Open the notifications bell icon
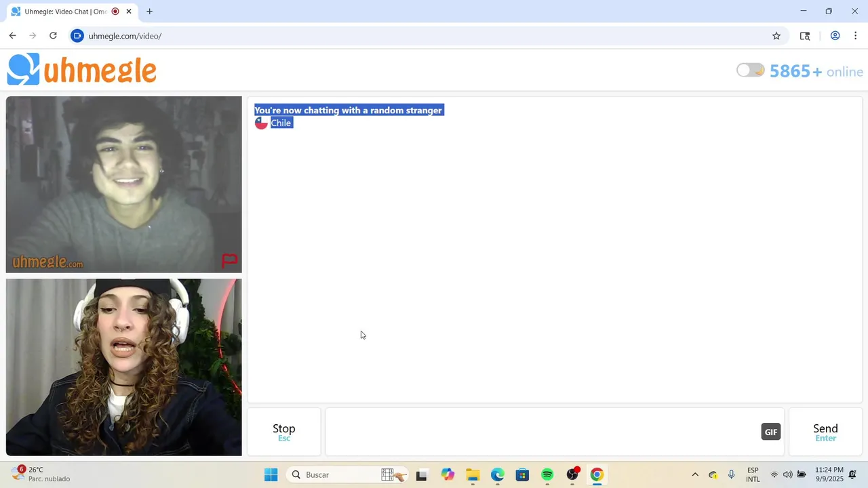 click(853, 474)
